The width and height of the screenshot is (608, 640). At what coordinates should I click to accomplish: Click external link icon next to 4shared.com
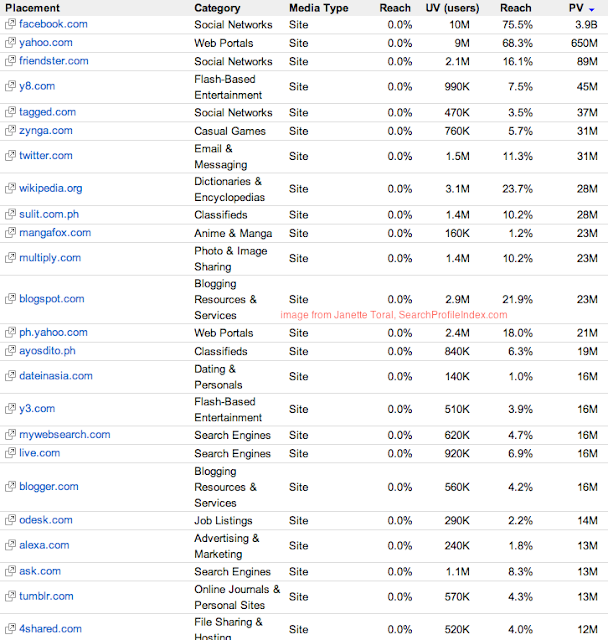[10, 629]
